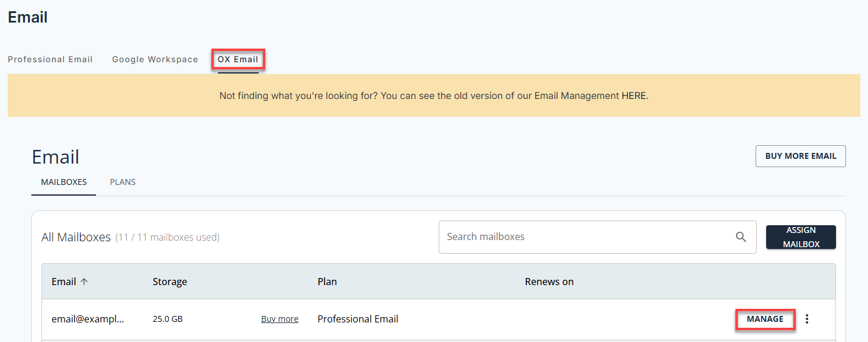Switch to the MAILBOXES tab
Viewport: 868px width, 342px height.
coord(63,182)
